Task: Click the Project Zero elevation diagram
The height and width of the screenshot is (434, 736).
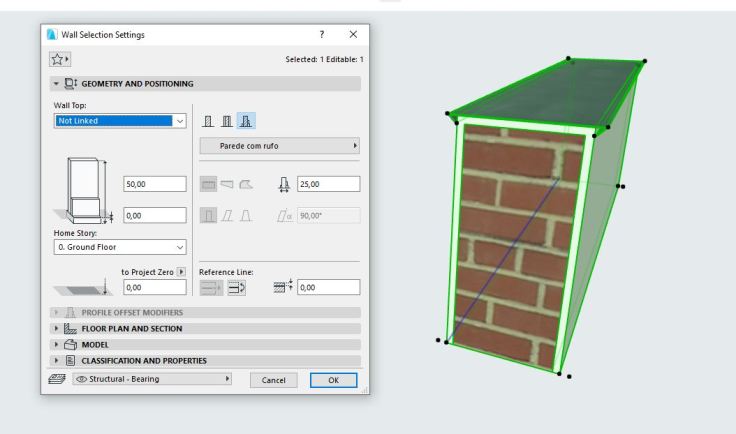Action: 83,287
